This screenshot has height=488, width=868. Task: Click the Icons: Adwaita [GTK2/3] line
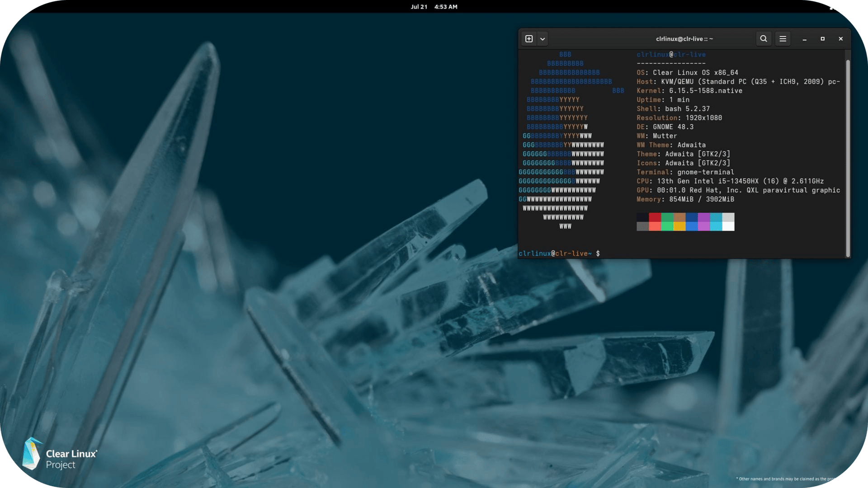coord(683,163)
